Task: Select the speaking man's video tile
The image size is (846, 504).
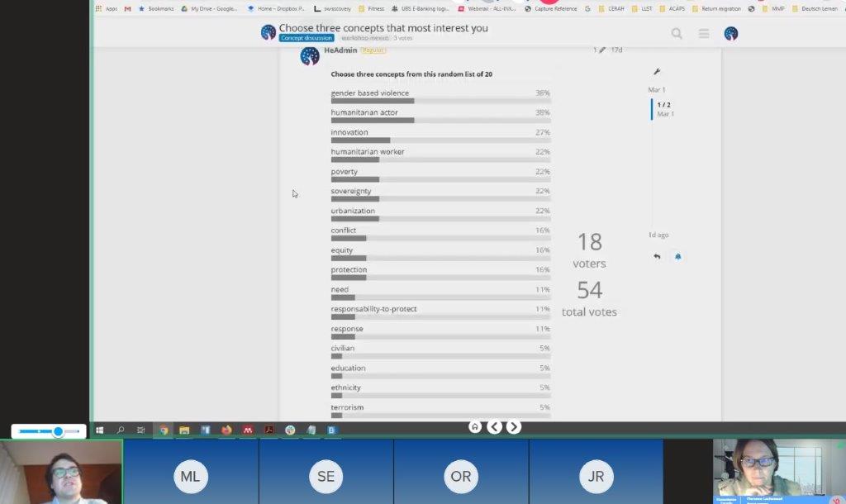Action: tap(61, 472)
